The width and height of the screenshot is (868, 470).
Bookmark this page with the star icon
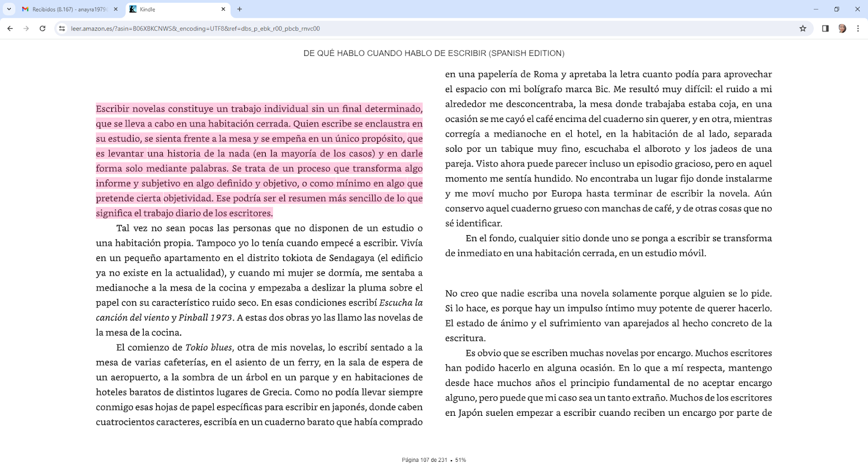pos(803,28)
